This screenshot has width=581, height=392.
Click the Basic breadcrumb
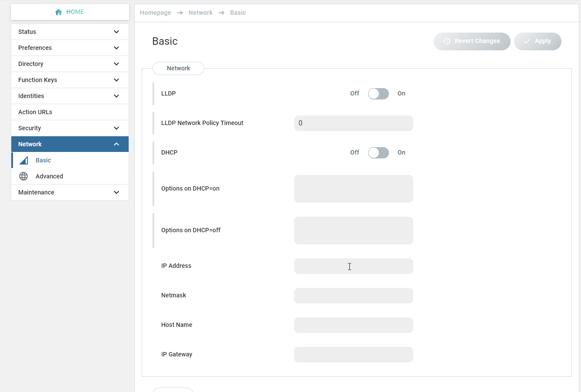(x=238, y=13)
